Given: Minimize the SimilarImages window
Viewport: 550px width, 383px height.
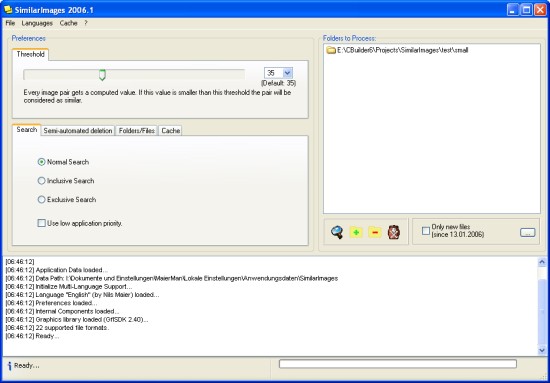Looking at the screenshot, I should pos(513,9).
